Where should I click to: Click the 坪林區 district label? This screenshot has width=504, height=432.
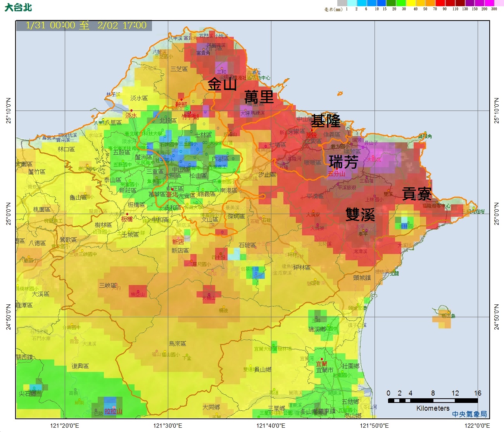[x=302, y=268]
